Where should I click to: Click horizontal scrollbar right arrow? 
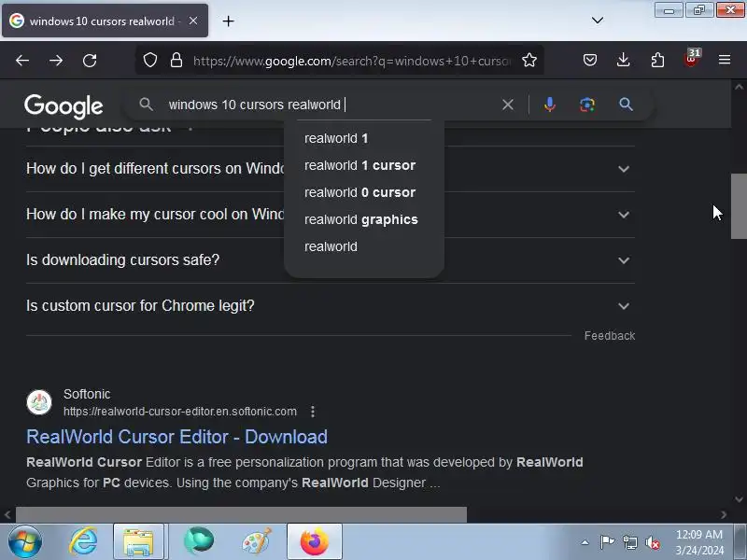point(724,515)
